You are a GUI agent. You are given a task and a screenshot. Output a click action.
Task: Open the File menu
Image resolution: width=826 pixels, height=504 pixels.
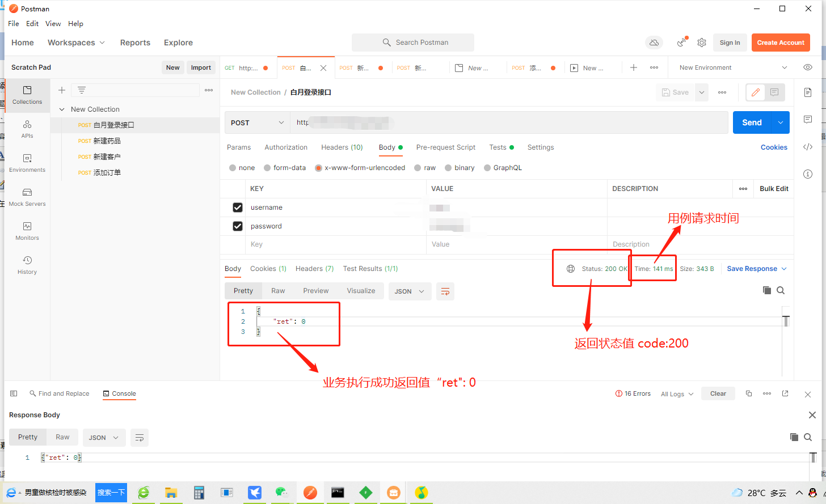click(14, 24)
